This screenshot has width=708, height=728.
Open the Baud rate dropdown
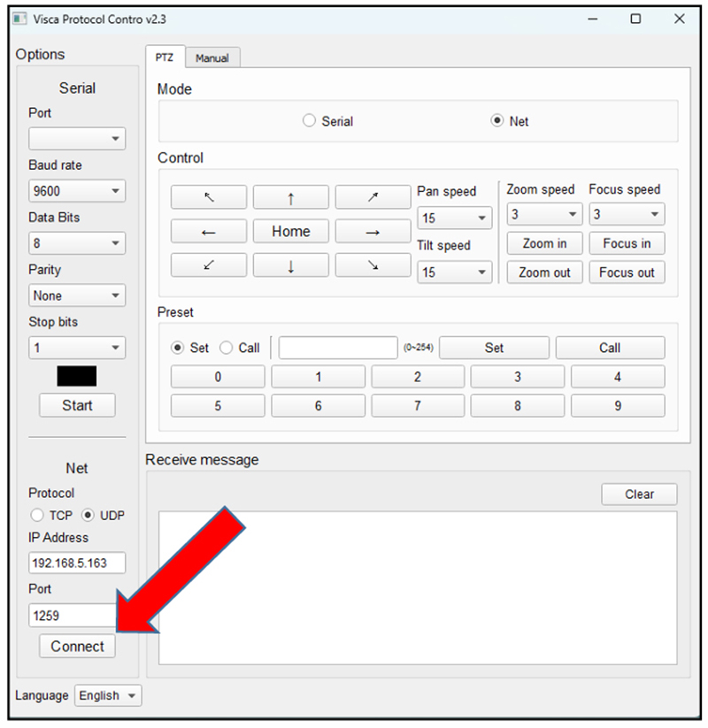(77, 191)
